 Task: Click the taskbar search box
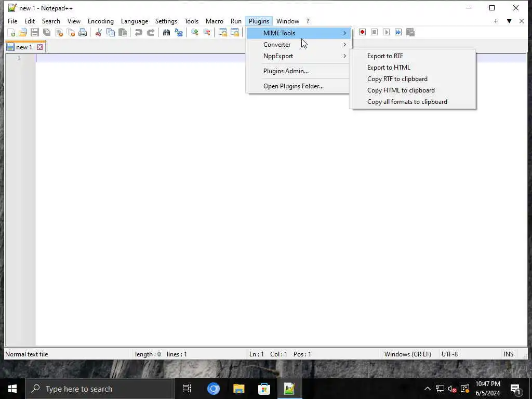(x=100, y=389)
